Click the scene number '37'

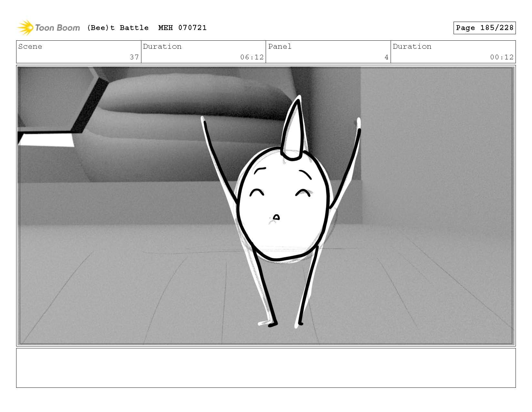click(134, 57)
